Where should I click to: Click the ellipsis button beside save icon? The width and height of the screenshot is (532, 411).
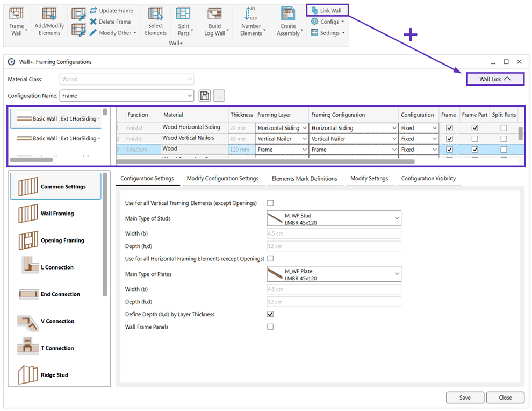pyautogui.click(x=219, y=96)
